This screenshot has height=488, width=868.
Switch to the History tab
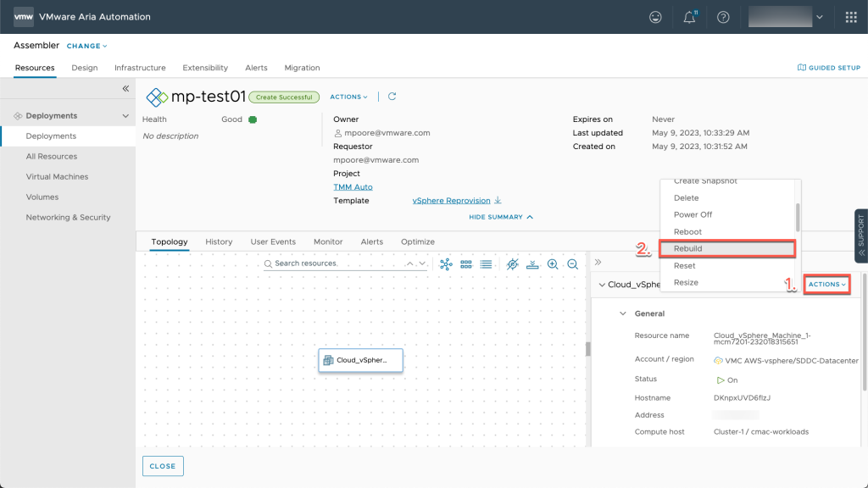click(219, 241)
